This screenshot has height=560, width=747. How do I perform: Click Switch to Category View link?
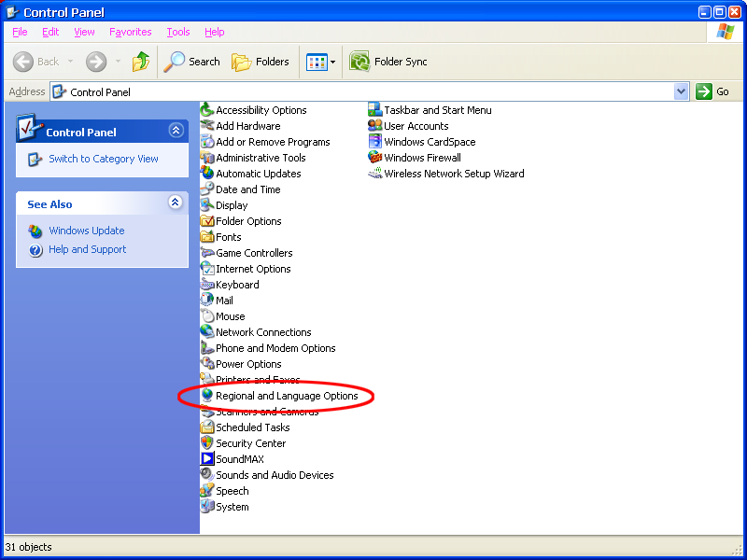coord(104,159)
